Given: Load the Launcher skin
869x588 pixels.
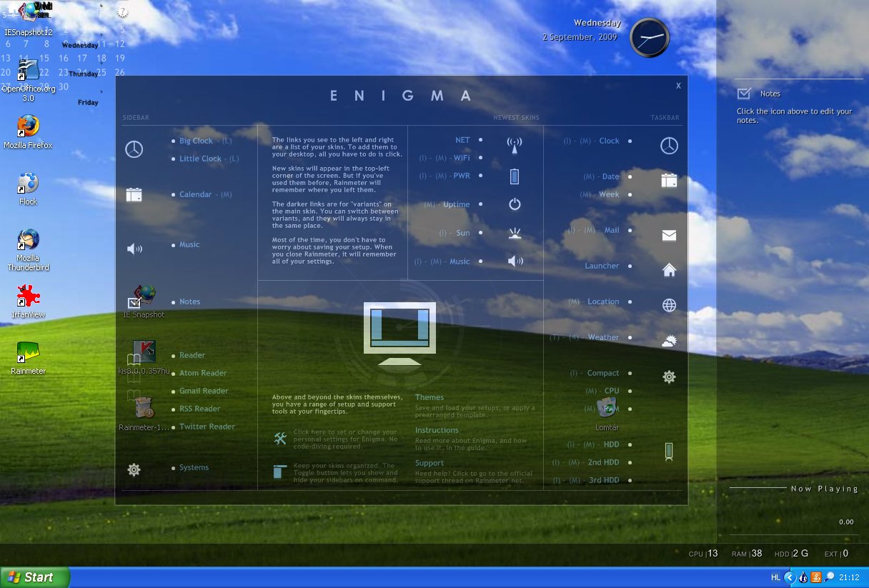Looking at the screenshot, I should [602, 266].
